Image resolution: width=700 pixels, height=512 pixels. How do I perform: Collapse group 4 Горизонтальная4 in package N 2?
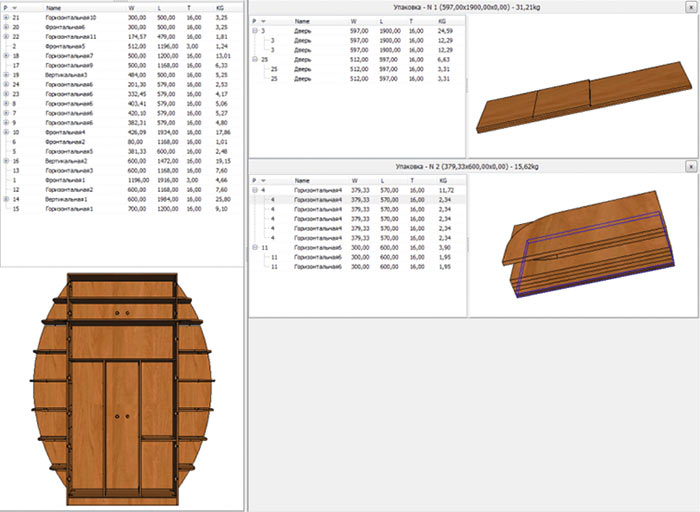coord(256,190)
